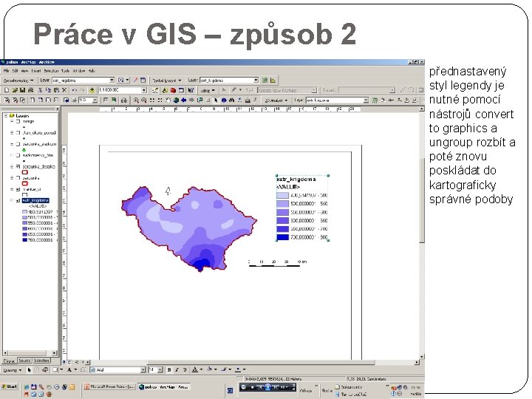Click the ArcToolbox red icon
The image size is (532, 399).
pos(173,90)
